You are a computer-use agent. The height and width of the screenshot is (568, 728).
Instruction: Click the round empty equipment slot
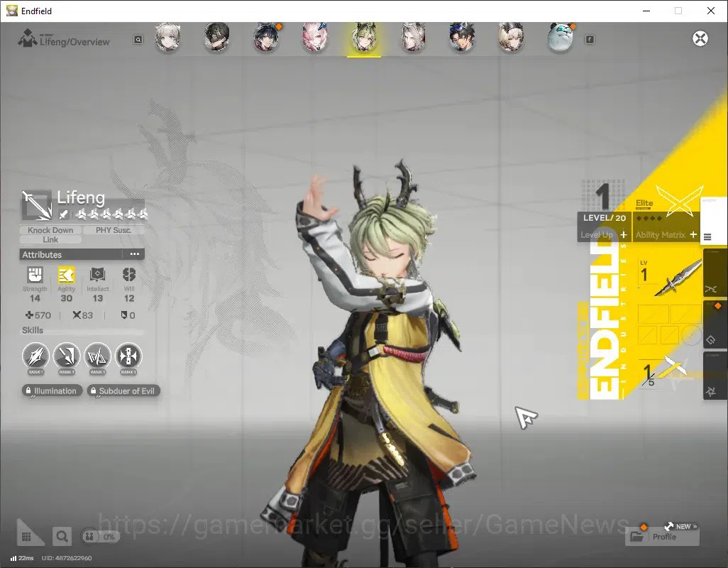(691, 334)
